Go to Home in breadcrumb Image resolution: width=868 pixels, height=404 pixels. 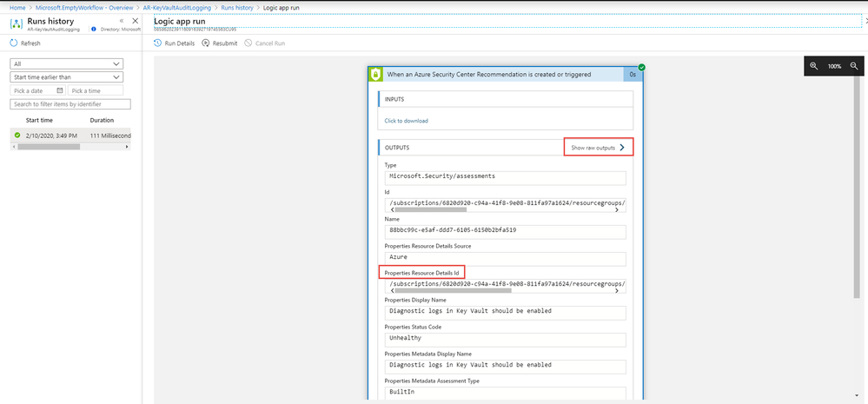[x=17, y=8]
